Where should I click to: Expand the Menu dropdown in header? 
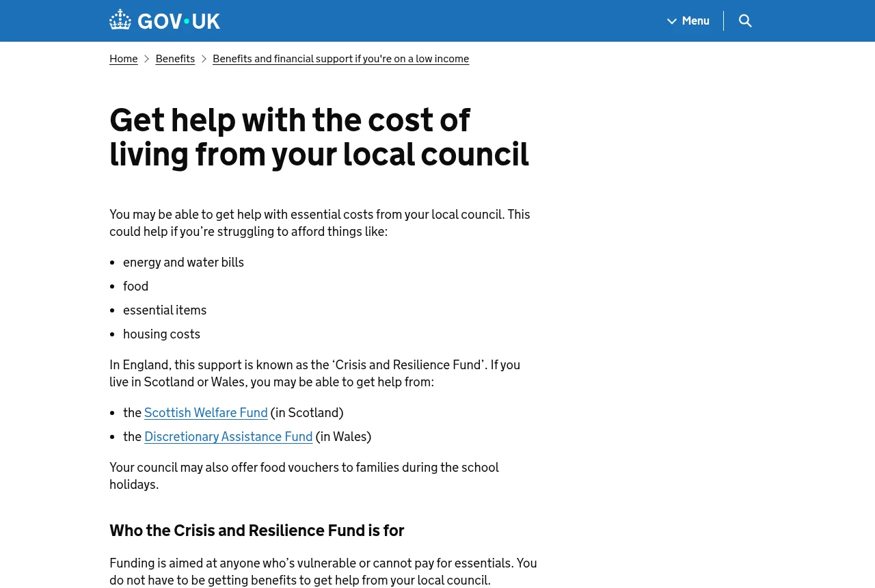click(x=688, y=21)
